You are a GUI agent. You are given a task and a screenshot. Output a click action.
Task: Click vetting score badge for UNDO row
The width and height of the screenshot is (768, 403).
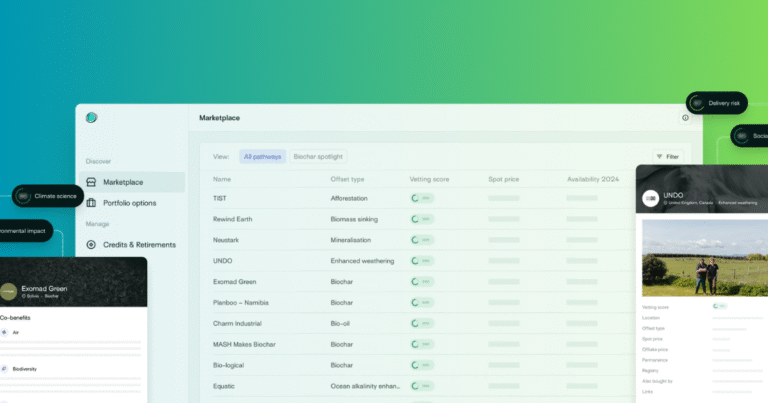[x=422, y=261]
